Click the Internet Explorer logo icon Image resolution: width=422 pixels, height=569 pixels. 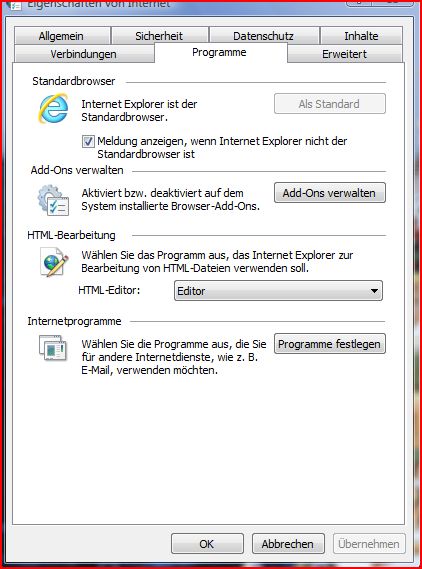point(53,109)
